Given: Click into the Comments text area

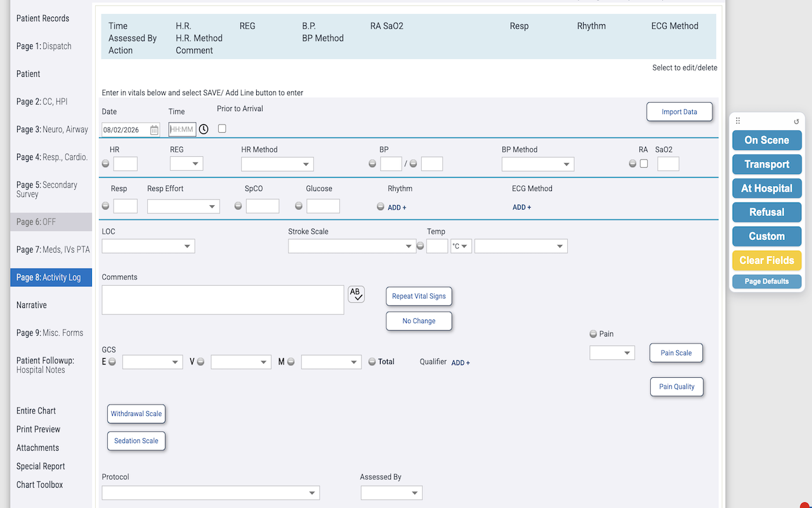Looking at the screenshot, I should click(223, 300).
